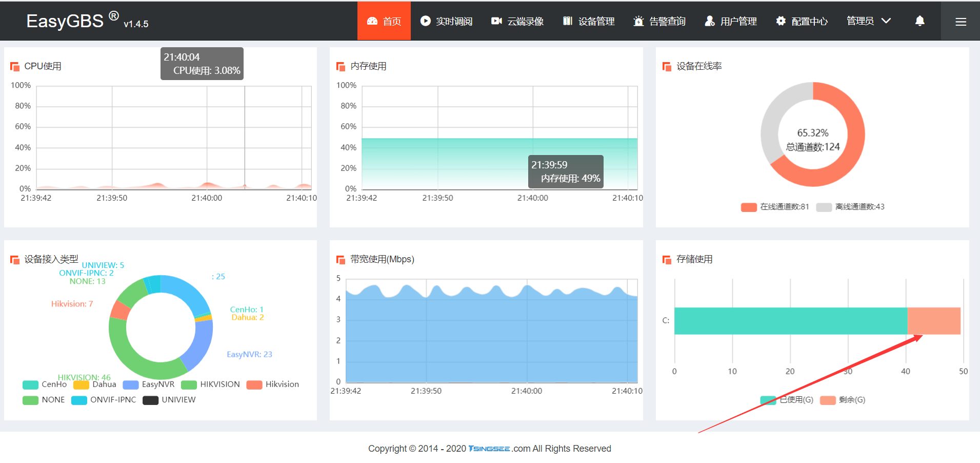The height and width of the screenshot is (463, 980).
Task: Click the notification bell icon
Action: pyautogui.click(x=919, y=21)
